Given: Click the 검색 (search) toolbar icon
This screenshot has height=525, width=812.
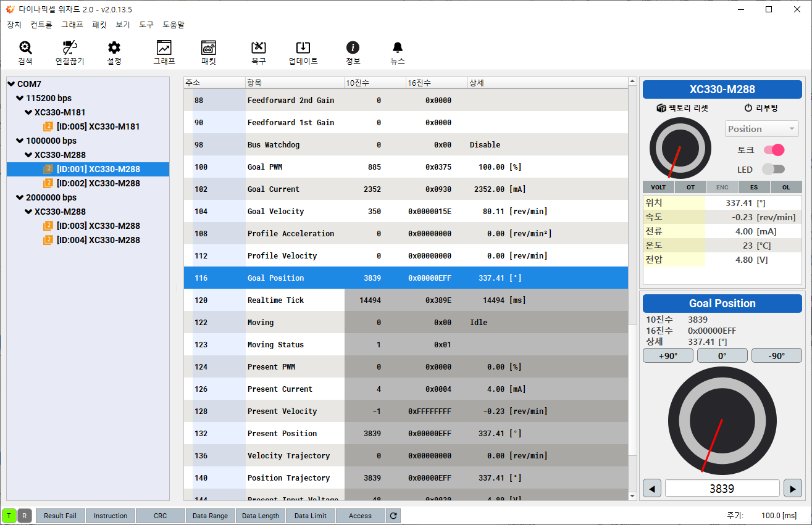Looking at the screenshot, I should click(x=25, y=48).
